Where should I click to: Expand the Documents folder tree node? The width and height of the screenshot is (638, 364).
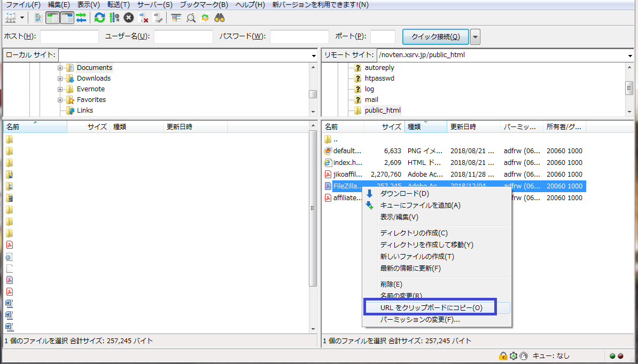tap(60, 68)
